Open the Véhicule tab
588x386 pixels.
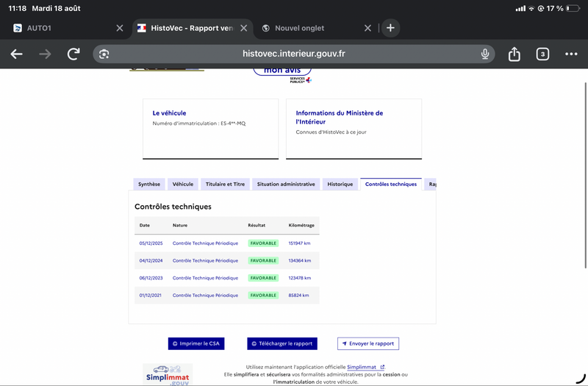(x=182, y=185)
